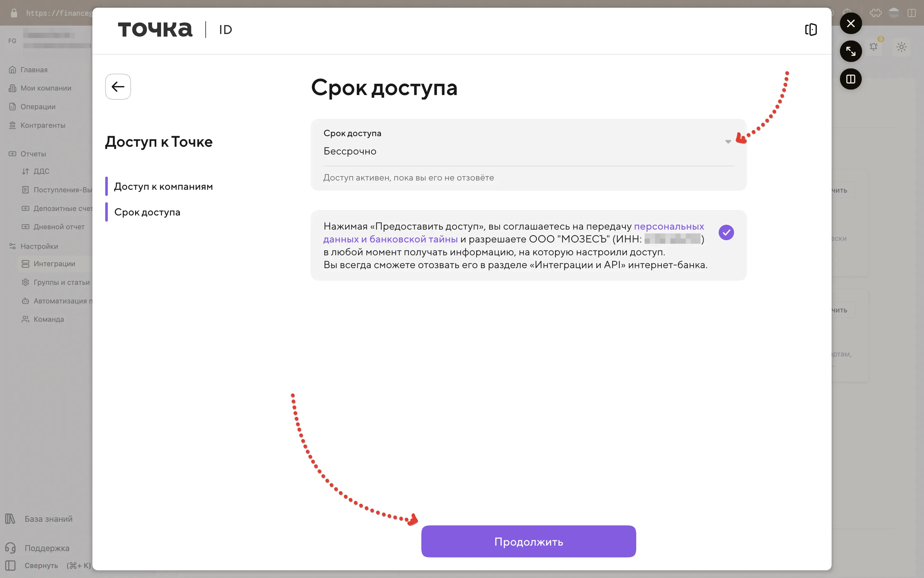Click the Продолжить button
924x578 pixels.
(x=528, y=541)
